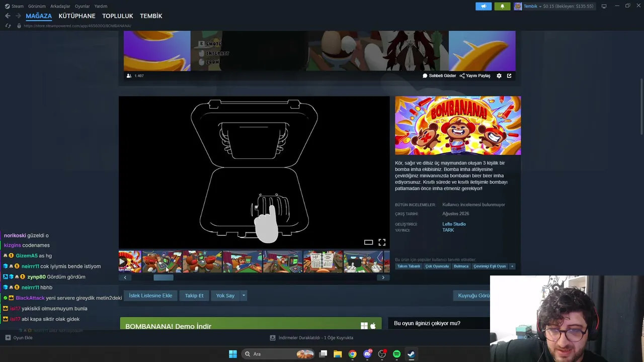
Task: Select the white gloved hands screenshot thumbnail
Action: (363, 262)
